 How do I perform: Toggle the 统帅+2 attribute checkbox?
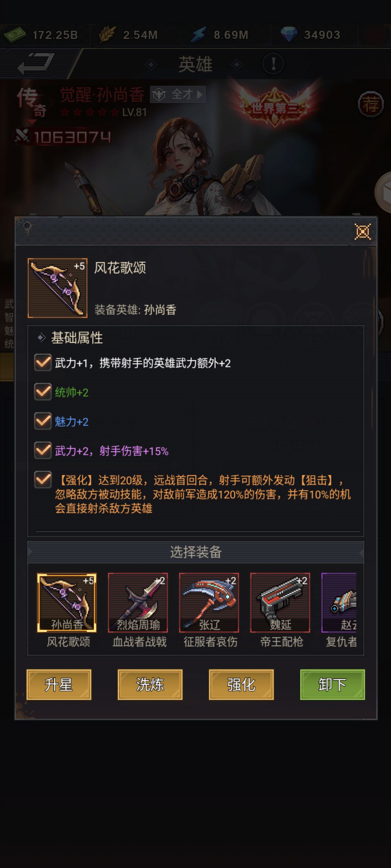43,392
